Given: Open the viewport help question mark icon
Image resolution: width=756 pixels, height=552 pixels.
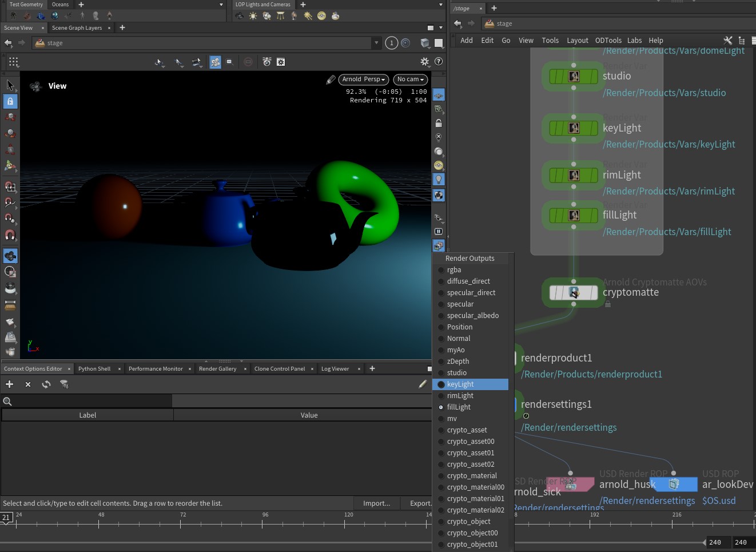Looking at the screenshot, I should tap(439, 61).
